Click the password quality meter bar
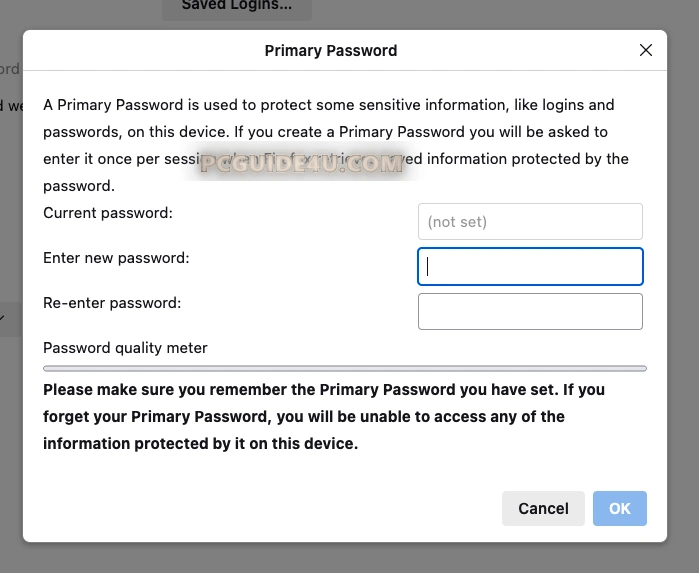 pyautogui.click(x=345, y=368)
